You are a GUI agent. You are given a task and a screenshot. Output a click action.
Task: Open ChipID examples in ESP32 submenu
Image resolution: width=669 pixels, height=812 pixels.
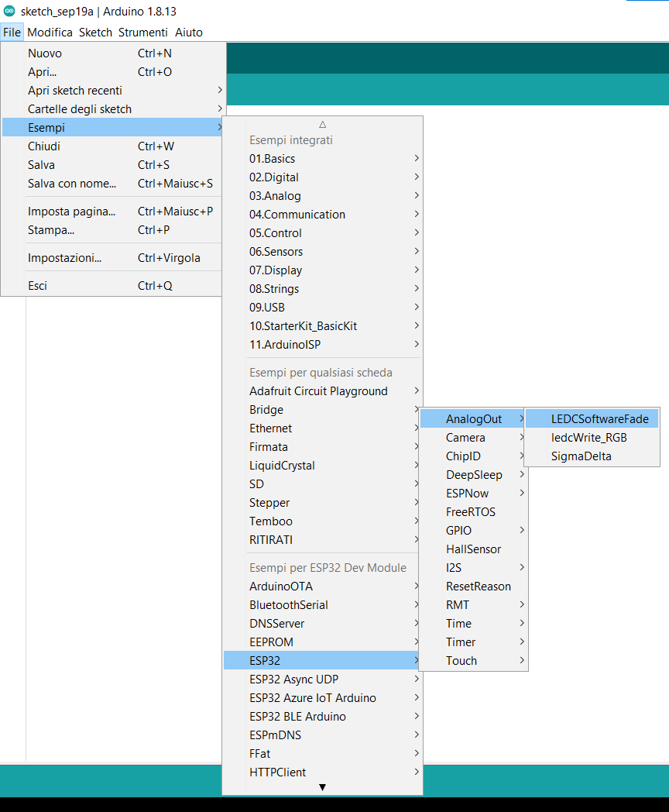tap(473, 456)
